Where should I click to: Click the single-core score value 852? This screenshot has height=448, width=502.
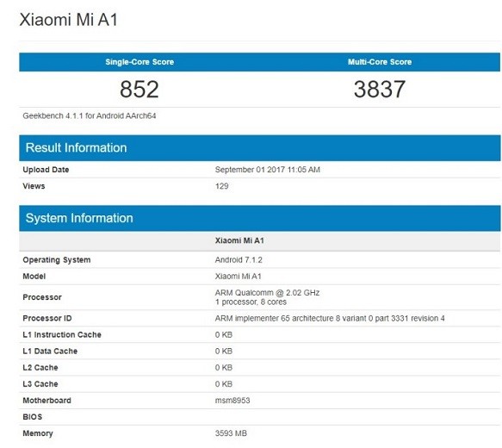[139, 90]
